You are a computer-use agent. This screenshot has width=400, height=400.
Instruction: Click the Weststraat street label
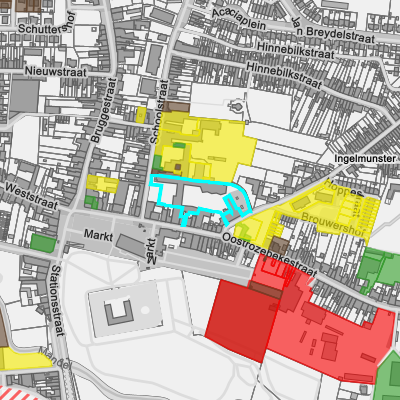32,196
